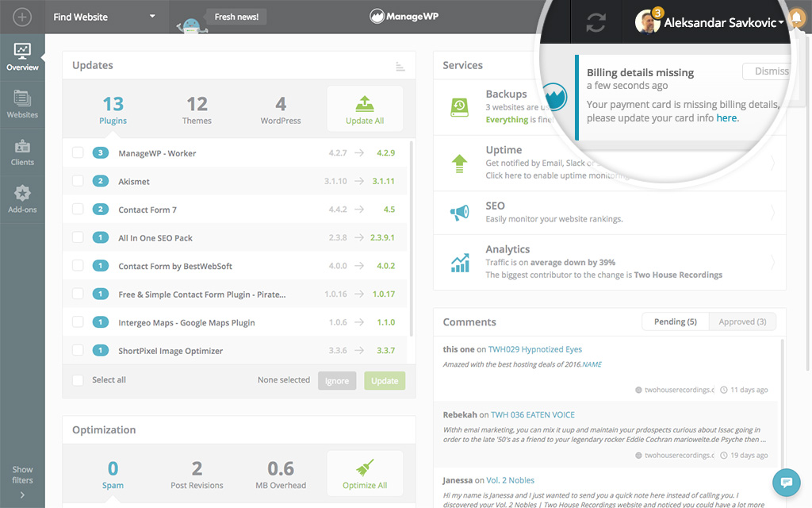
Task: Check the ManageWP - Worker checkbox
Action: click(78, 153)
